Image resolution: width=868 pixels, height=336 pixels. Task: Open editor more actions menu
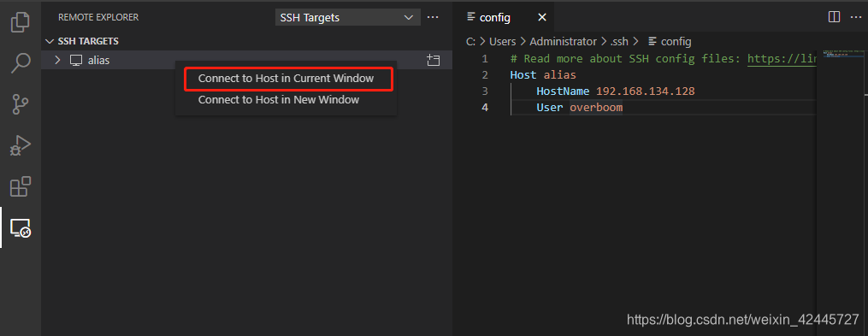(x=856, y=17)
